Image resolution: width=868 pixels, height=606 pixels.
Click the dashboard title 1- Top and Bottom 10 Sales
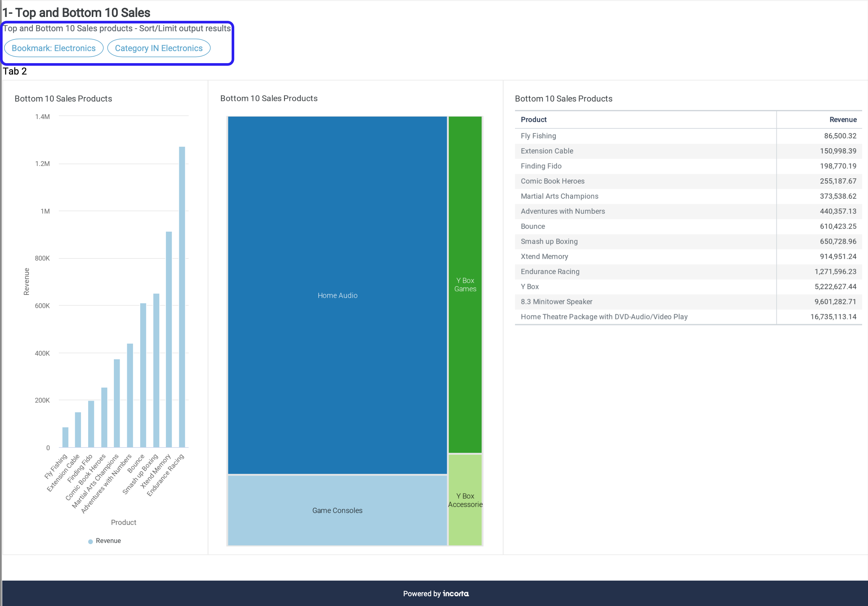(76, 12)
